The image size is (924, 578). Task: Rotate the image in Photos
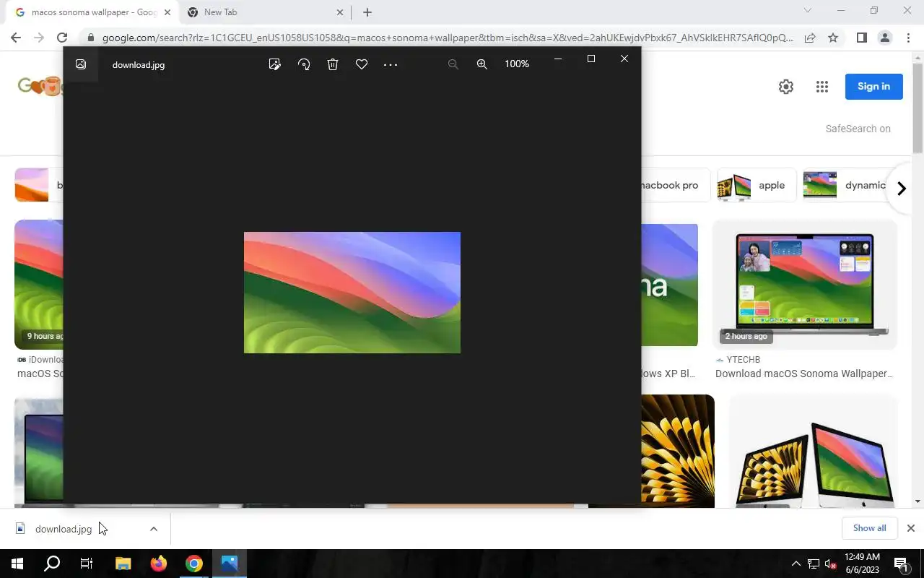[304, 64]
